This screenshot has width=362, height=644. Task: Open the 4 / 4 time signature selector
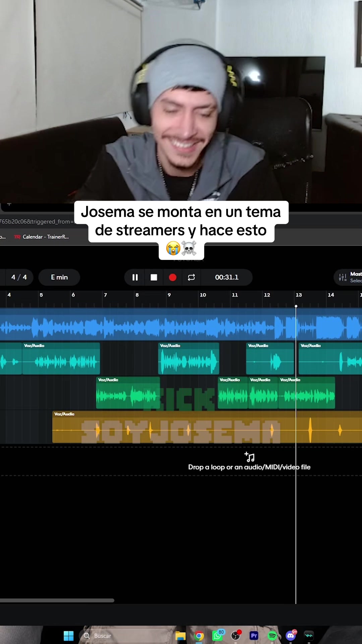(19, 277)
